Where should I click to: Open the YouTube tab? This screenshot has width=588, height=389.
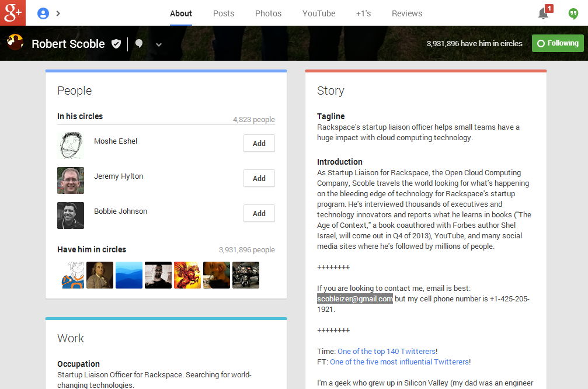point(319,13)
